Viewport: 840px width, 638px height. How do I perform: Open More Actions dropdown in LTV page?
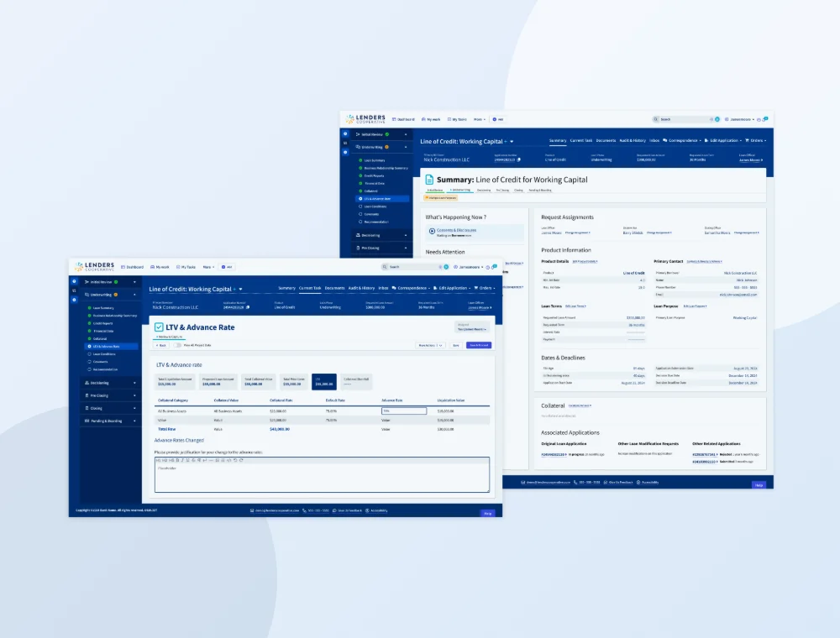431,345
